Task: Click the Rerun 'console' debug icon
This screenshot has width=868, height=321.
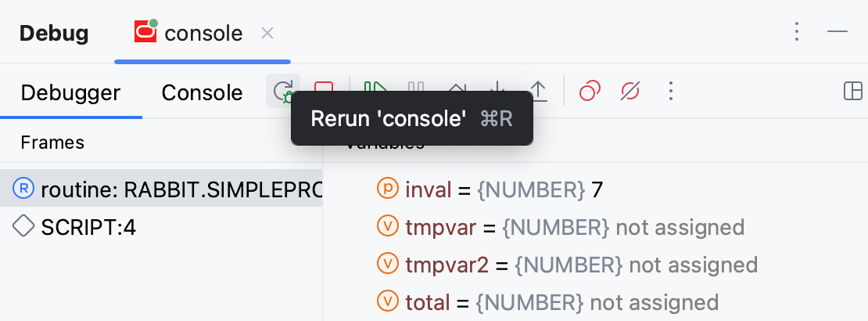Action: coord(283,92)
